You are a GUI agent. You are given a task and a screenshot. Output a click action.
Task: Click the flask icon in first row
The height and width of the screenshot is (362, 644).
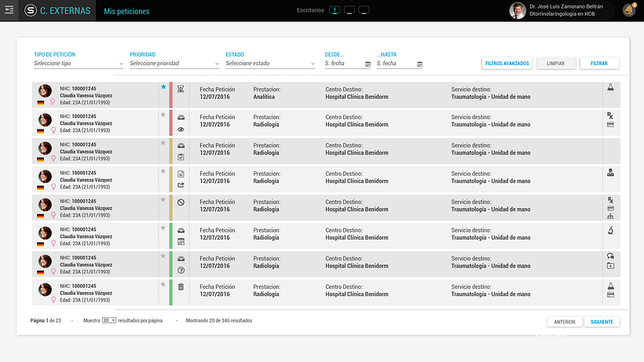(x=611, y=87)
